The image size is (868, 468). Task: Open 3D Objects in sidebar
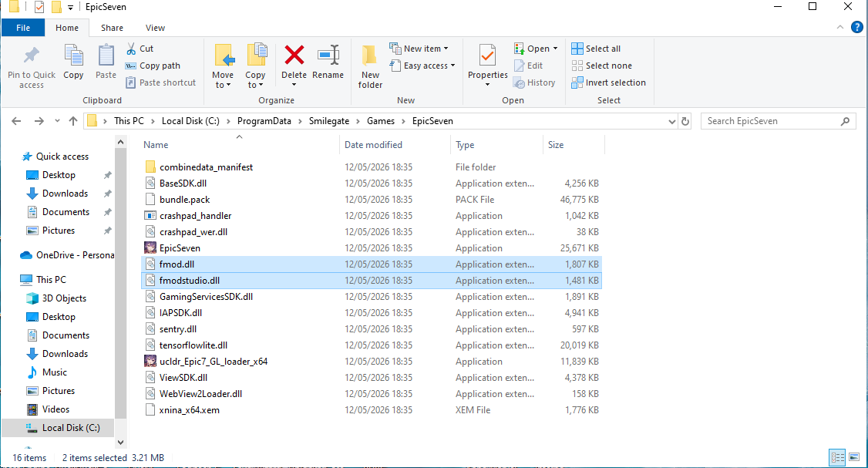(64, 298)
